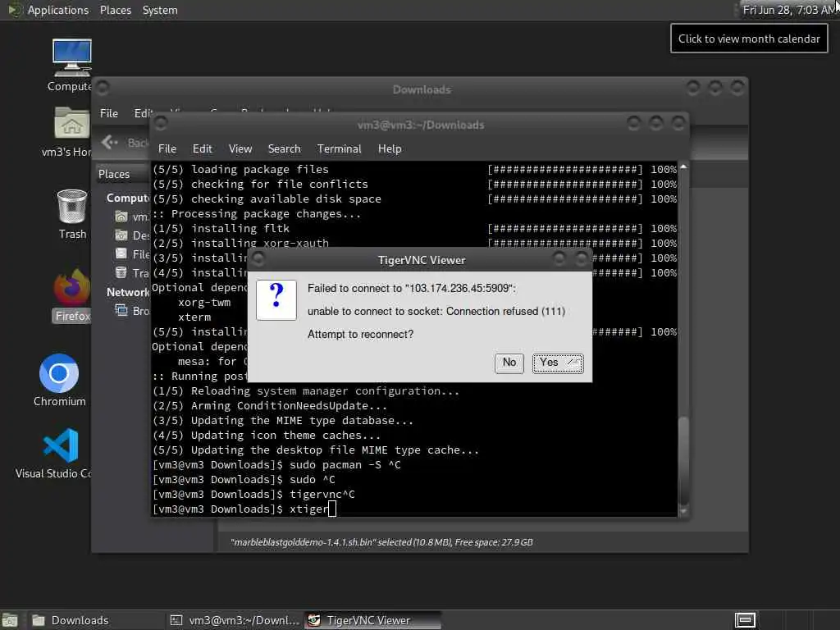
Task: Select Trash entry in Downloads sidebar
Action: click(132, 273)
